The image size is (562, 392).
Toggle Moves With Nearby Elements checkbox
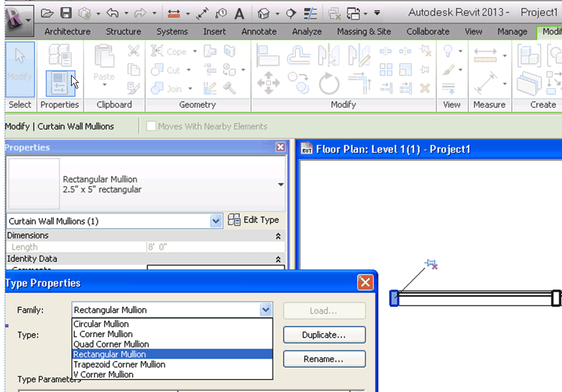click(151, 127)
